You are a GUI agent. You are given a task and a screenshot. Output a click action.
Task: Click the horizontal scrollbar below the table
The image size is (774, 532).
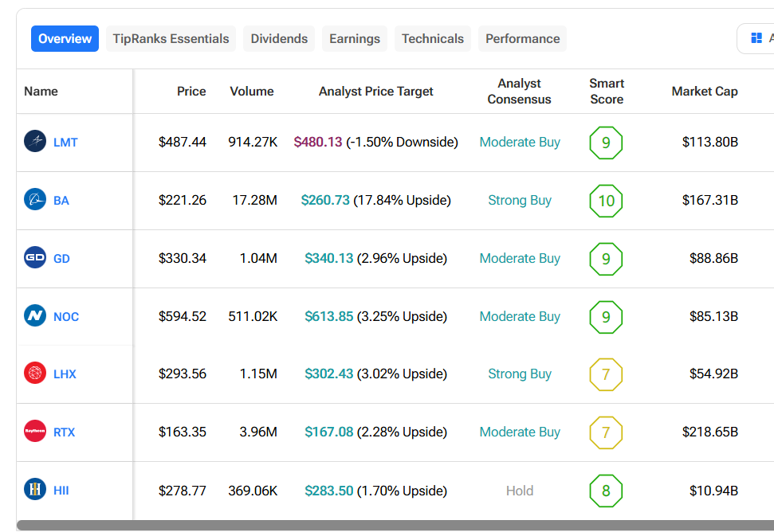pyautogui.click(x=391, y=526)
